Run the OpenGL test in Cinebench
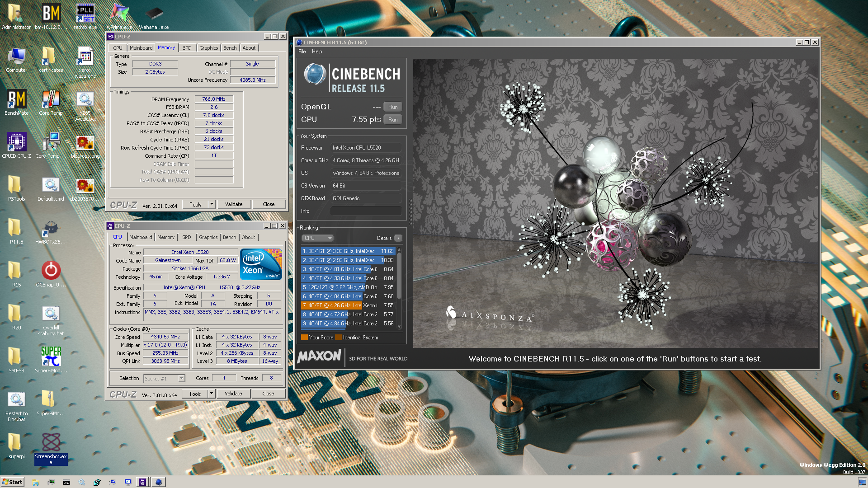This screenshot has height=488, width=868. (393, 107)
